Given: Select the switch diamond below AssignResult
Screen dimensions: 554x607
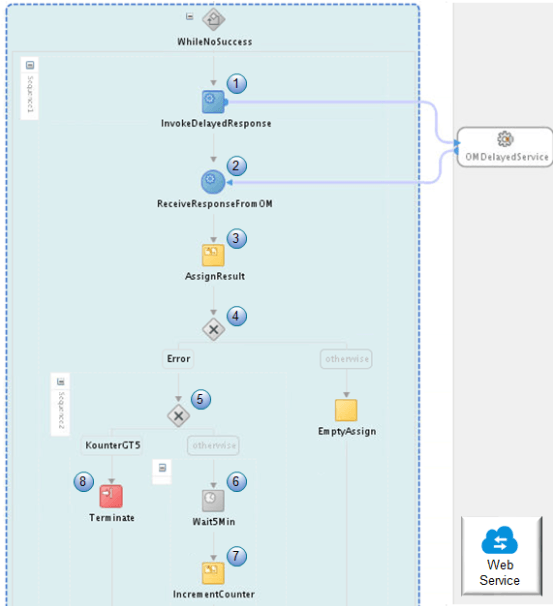Looking at the screenshot, I should 213,329.
